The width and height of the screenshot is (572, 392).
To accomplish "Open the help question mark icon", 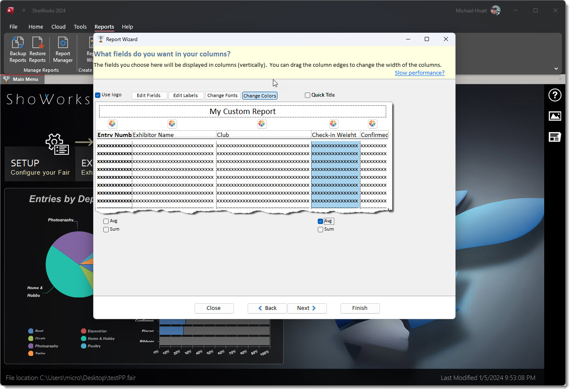I will point(555,95).
